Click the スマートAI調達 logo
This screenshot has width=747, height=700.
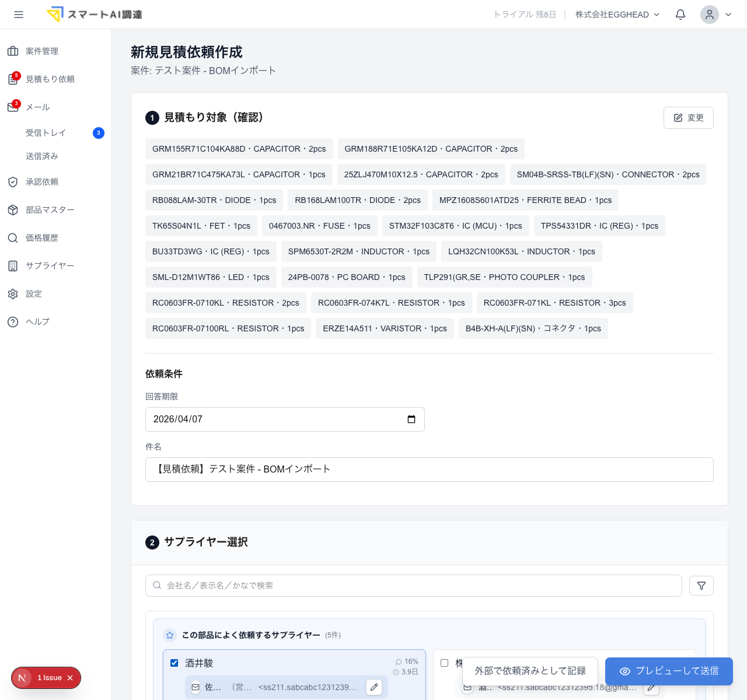tap(95, 15)
